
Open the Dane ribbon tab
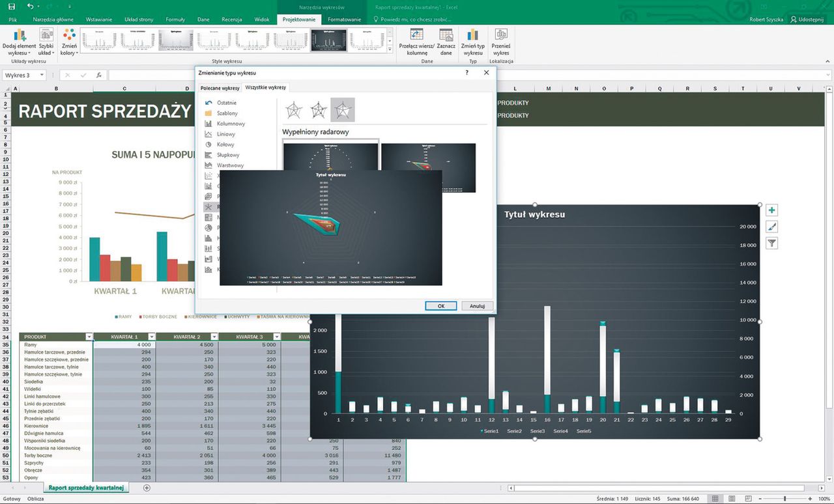click(203, 20)
